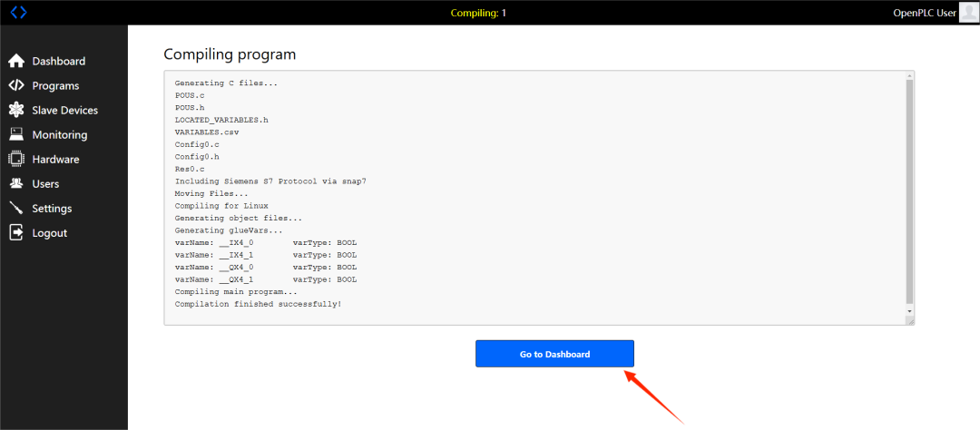
Task: Click the Monitoring screen icon
Action: coord(16,134)
